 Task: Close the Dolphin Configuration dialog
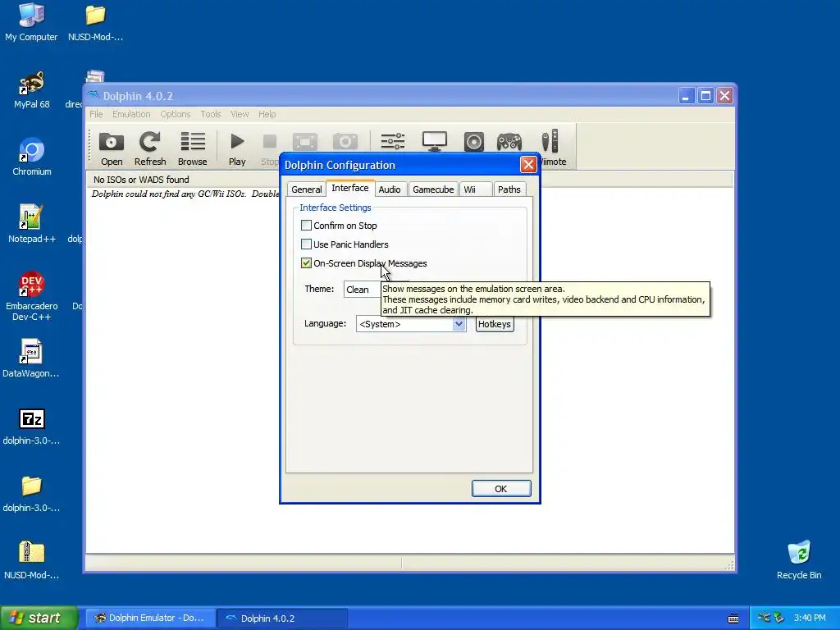[528, 164]
